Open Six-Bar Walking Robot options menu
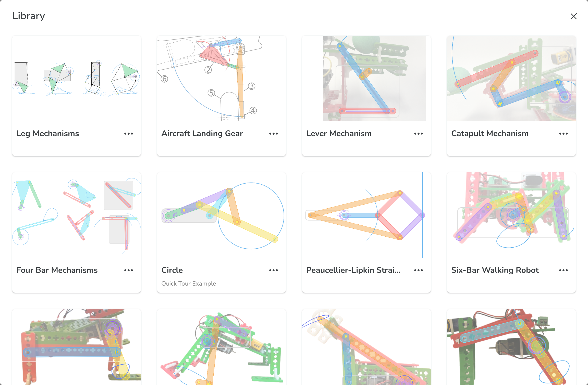The width and height of the screenshot is (588, 385). [x=563, y=270]
